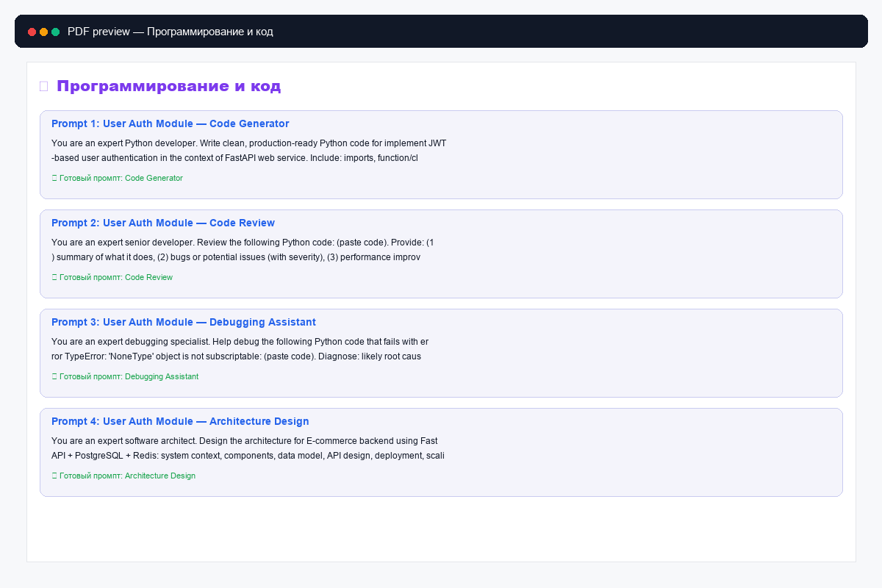Click the green maximize window dot
Screen dimensions: 882x588
[x=55, y=32]
